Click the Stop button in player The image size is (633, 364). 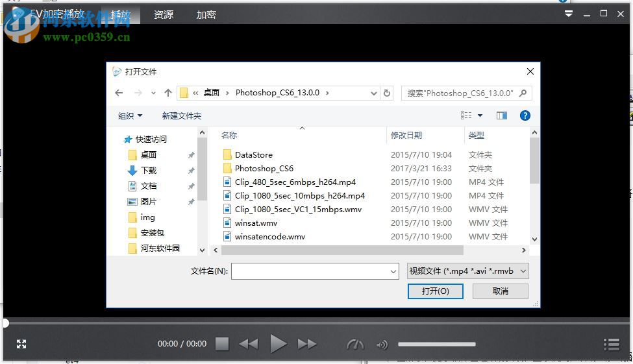222,345
